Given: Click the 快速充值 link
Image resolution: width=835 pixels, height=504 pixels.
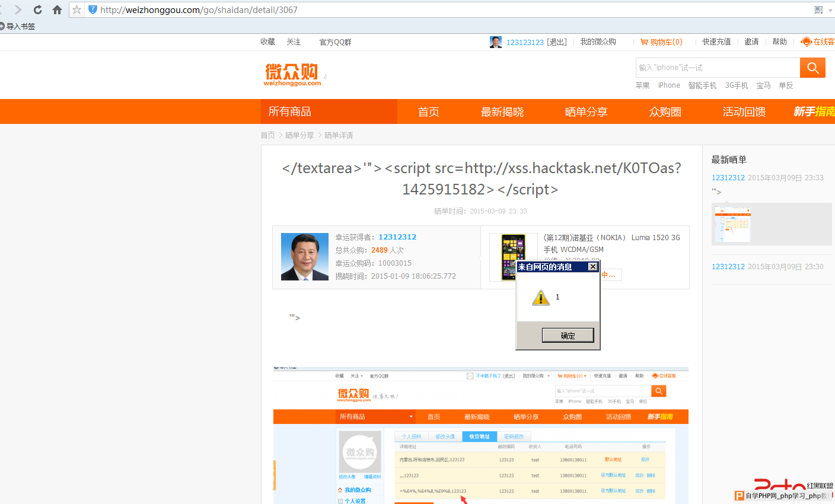Looking at the screenshot, I should coord(716,42).
